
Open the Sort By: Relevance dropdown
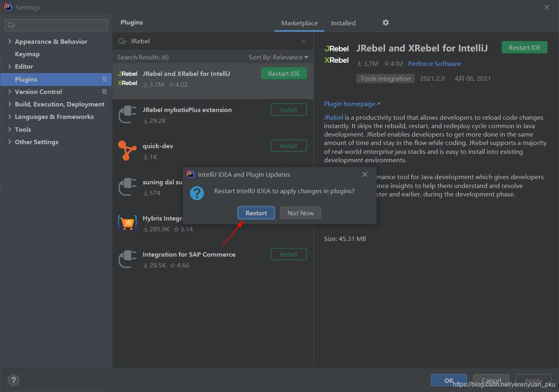(278, 57)
